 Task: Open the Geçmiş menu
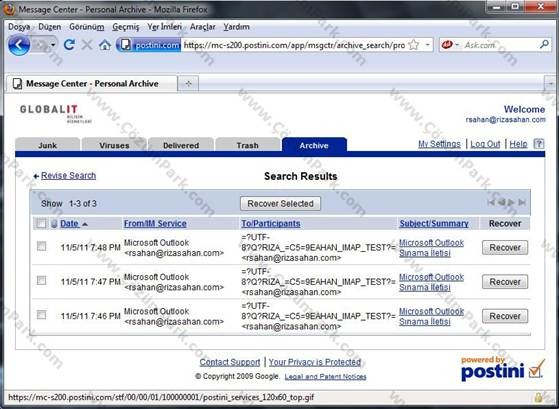pyautogui.click(x=125, y=27)
